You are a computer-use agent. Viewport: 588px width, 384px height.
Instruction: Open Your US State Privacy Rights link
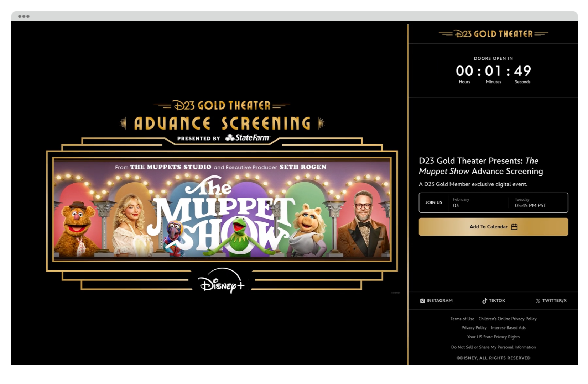coord(493,337)
